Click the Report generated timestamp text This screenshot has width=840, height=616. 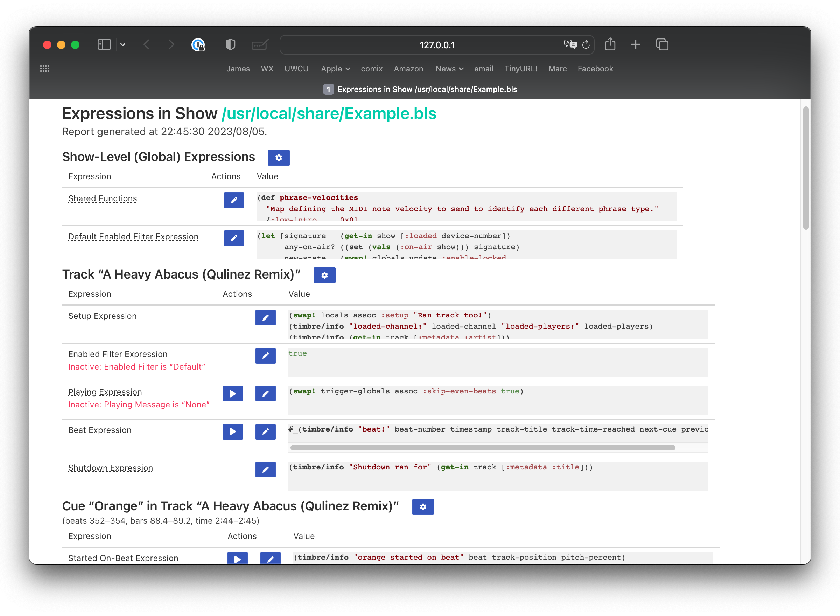pyautogui.click(x=164, y=132)
